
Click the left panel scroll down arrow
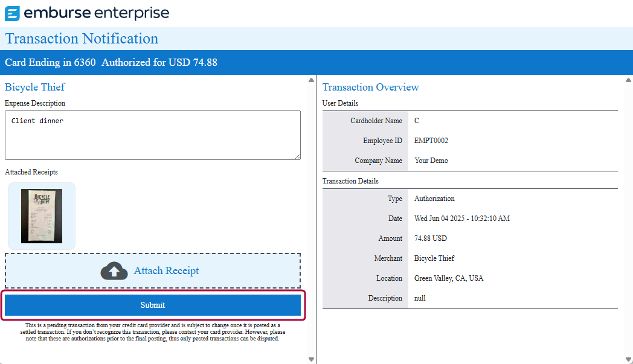click(x=311, y=359)
